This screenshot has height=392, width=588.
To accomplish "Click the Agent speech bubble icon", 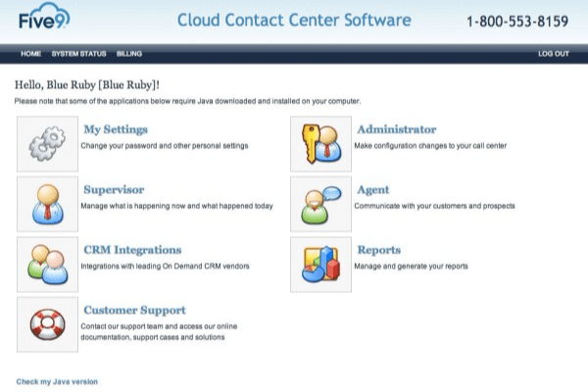I will (320, 204).
